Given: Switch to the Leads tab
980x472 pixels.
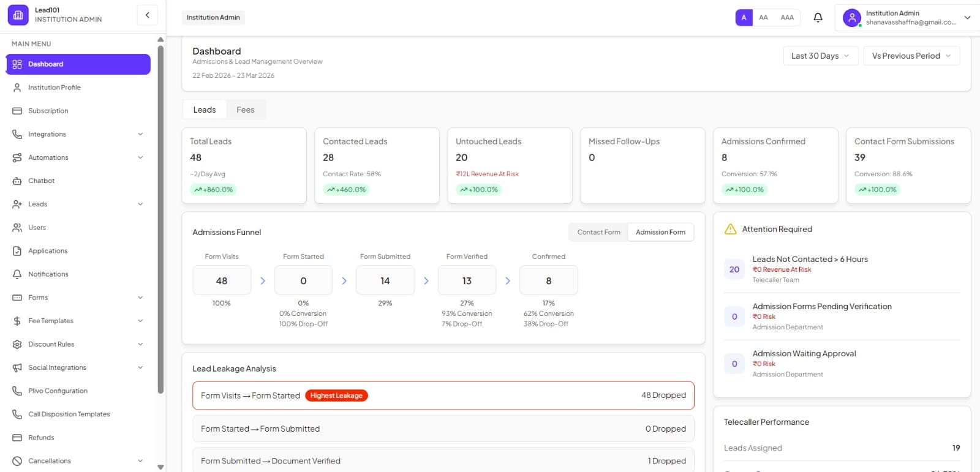Looking at the screenshot, I should point(205,110).
